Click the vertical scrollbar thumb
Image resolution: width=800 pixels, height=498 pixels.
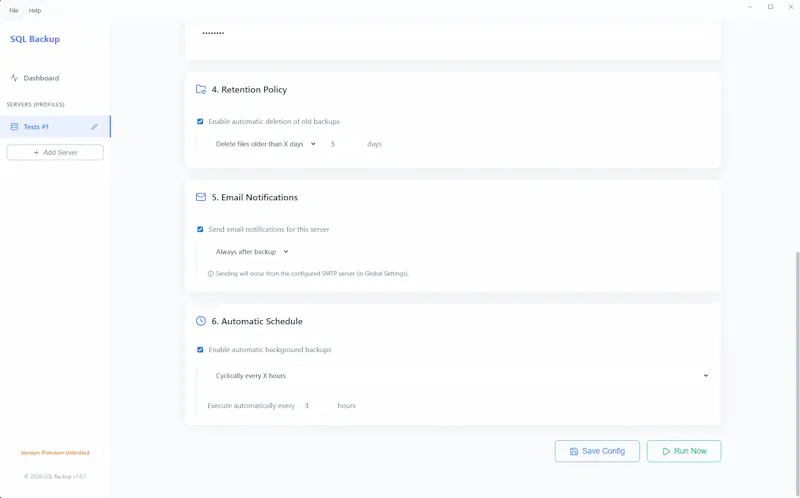click(x=797, y=372)
